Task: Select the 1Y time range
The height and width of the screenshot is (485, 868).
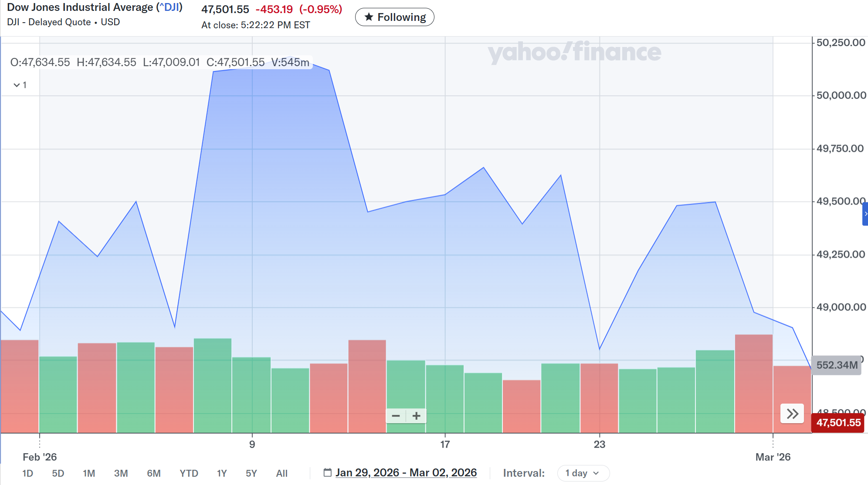Action: coord(222,473)
